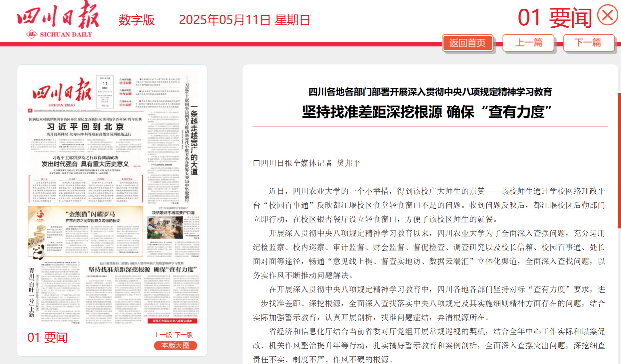Click the subtitle 四川各地各部门部署开展深入贯彻

click(x=430, y=92)
